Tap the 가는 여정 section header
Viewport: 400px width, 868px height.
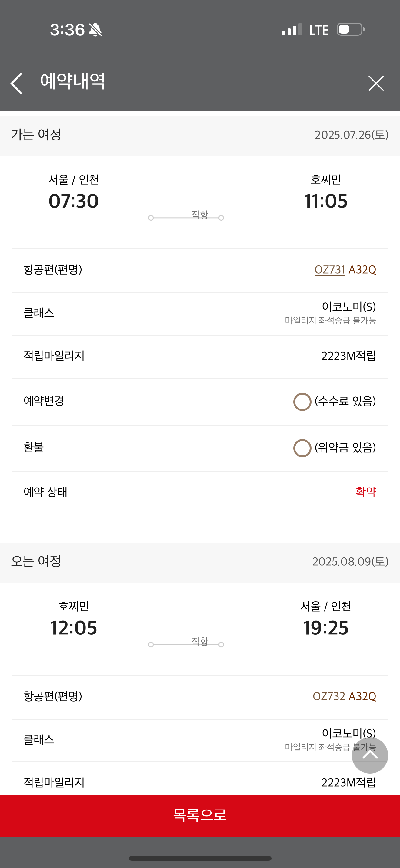click(x=36, y=135)
